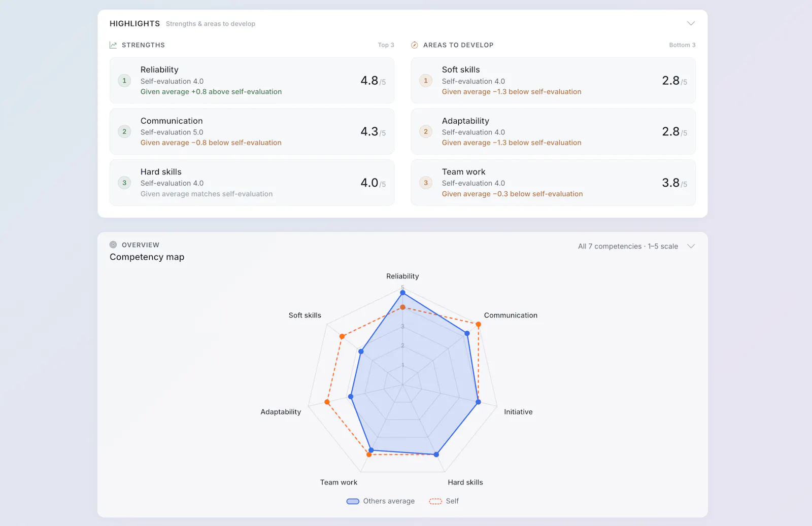Click the Communication axis label on radar
The width and height of the screenshot is (812, 526).
[x=511, y=315]
